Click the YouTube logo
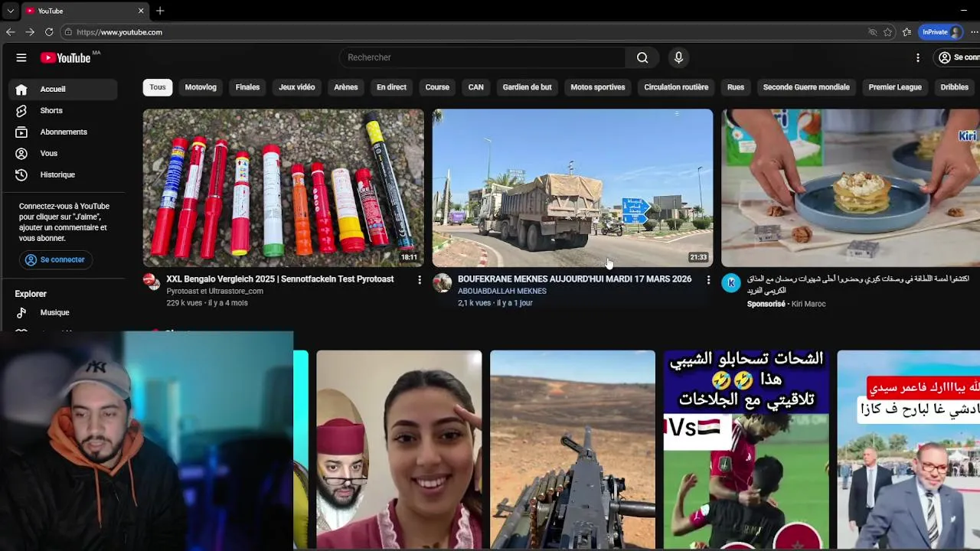The height and width of the screenshot is (551, 980). pyautogui.click(x=66, y=57)
